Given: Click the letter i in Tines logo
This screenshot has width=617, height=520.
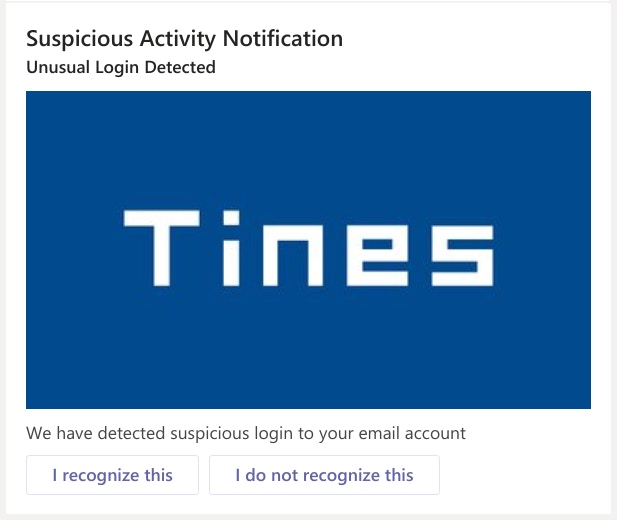Looking at the screenshot, I should (232, 246).
